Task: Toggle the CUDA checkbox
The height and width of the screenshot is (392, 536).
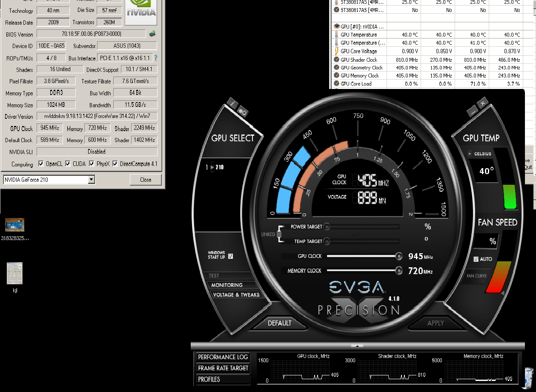Action: coord(68,164)
